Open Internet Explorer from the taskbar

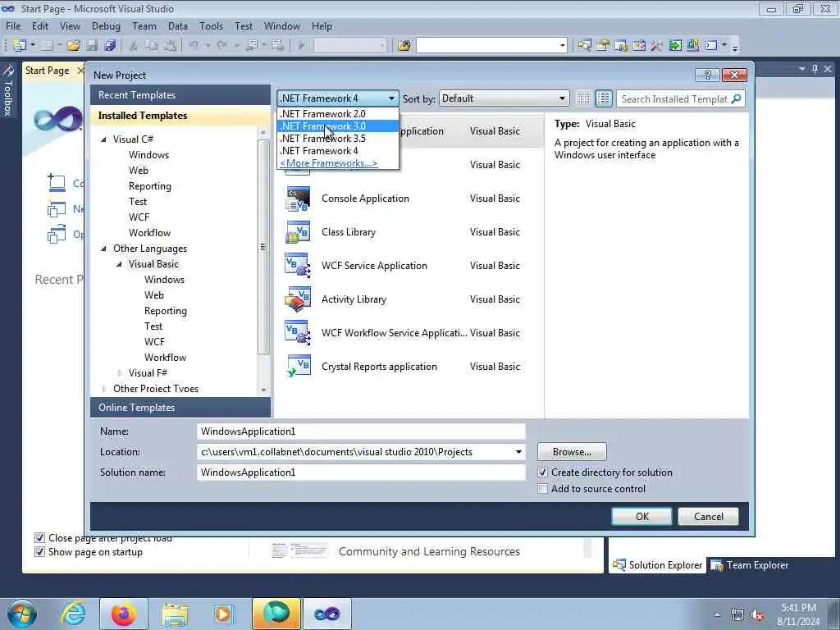(x=73, y=614)
